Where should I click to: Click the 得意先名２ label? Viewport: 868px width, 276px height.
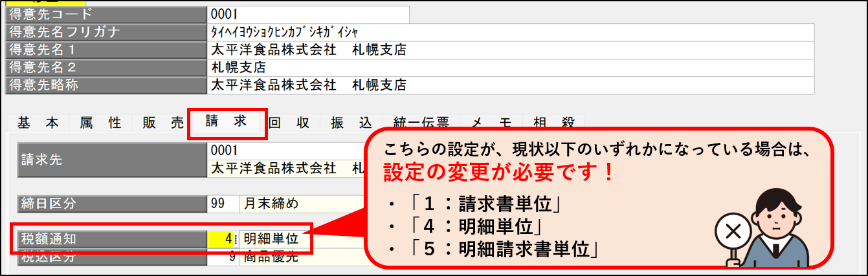[106, 67]
